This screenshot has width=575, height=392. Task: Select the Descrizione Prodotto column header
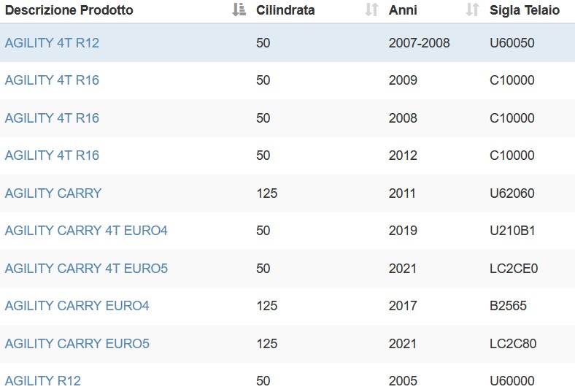click(x=69, y=10)
